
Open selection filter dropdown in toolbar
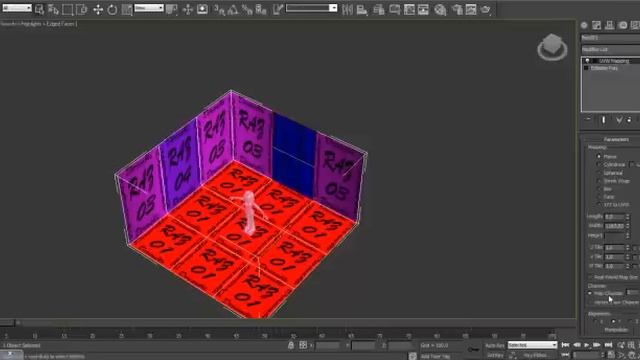pyautogui.click(x=17, y=8)
